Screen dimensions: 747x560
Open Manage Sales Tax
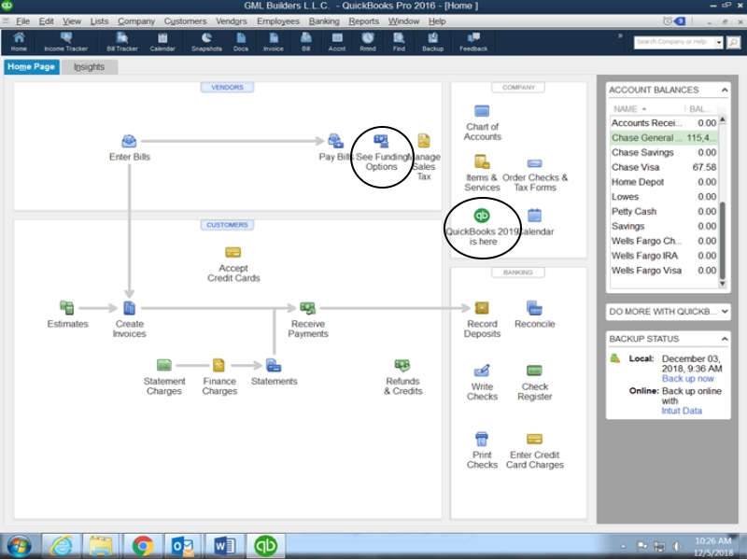(424, 157)
